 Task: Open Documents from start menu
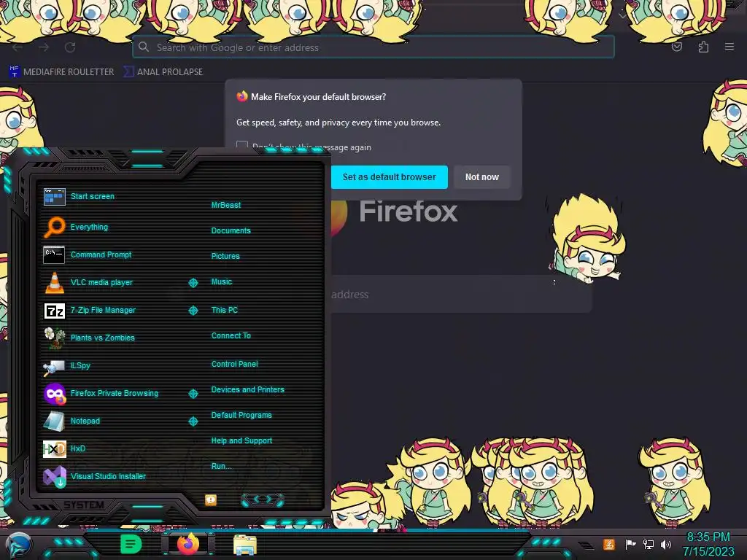point(231,230)
